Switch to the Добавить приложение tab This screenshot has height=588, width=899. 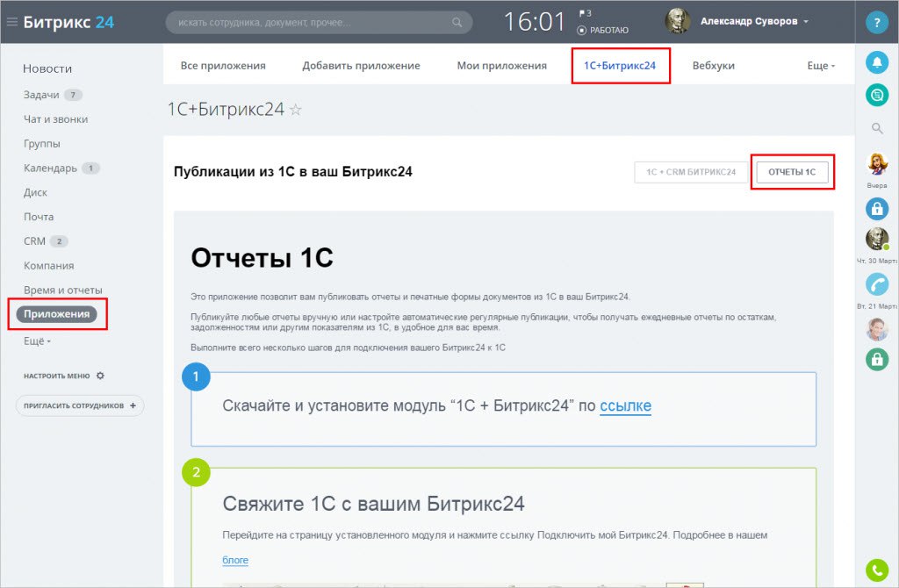pos(361,65)
